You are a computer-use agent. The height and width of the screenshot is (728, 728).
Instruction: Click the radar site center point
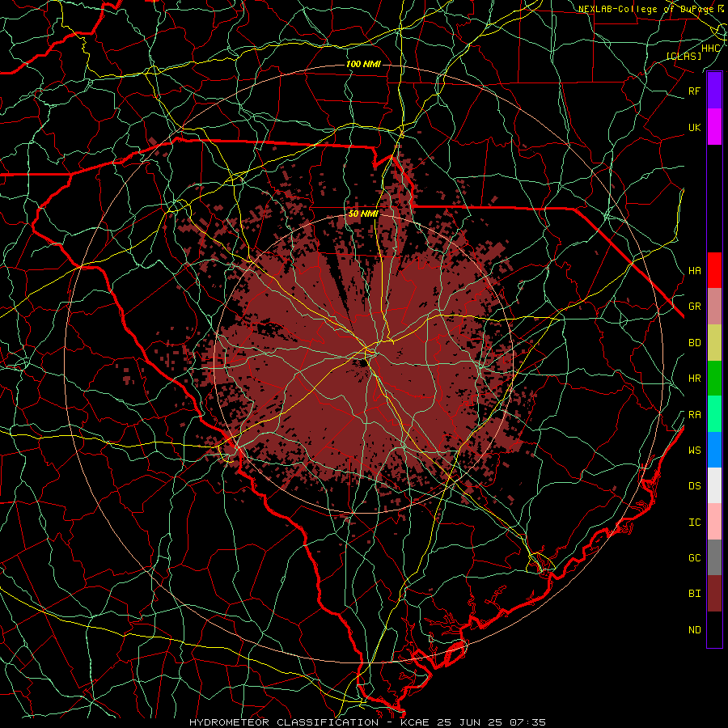pyautogui.click(x=364, y=363)
